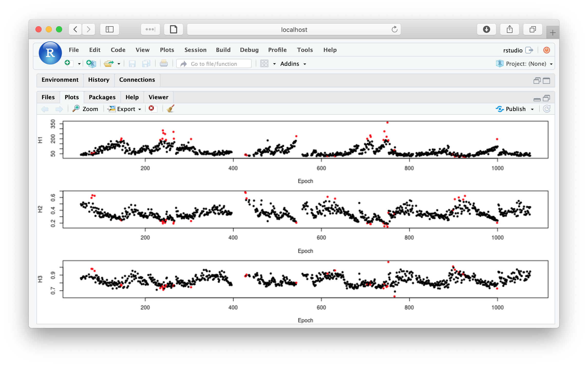Click the refresh plot icon
This screenshot has width=588, height=366.
[x=547, y=109]
